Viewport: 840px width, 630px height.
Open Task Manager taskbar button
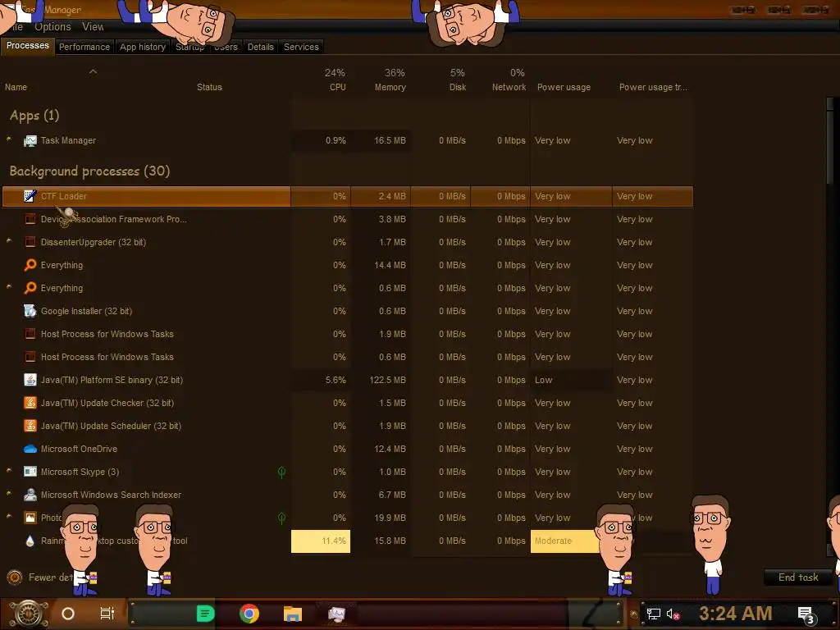[x=336, y=614]
